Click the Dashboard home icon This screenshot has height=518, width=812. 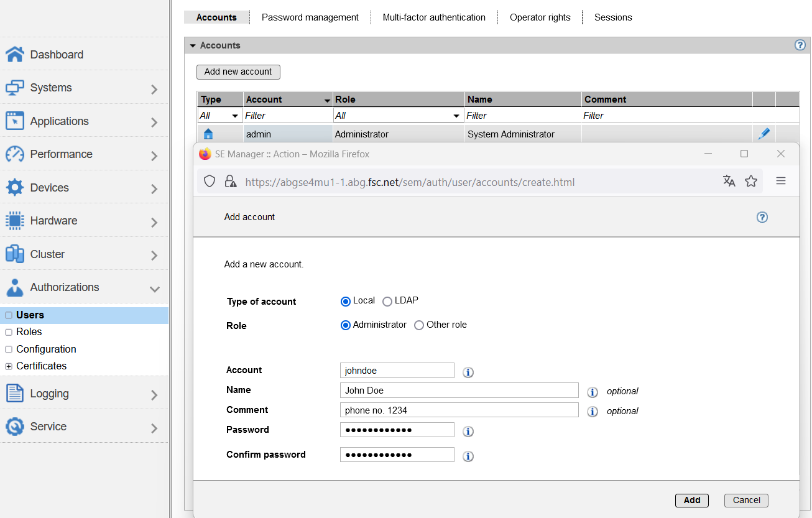click(15, 55)
